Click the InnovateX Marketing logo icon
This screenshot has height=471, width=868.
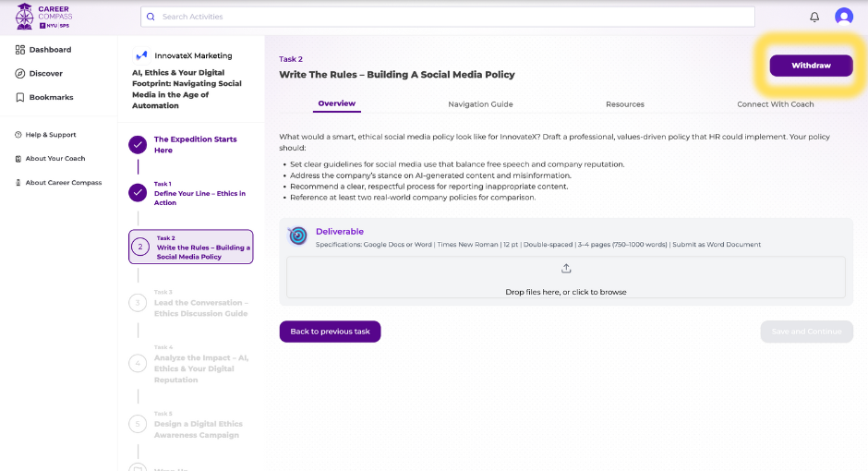click(141, 55)
